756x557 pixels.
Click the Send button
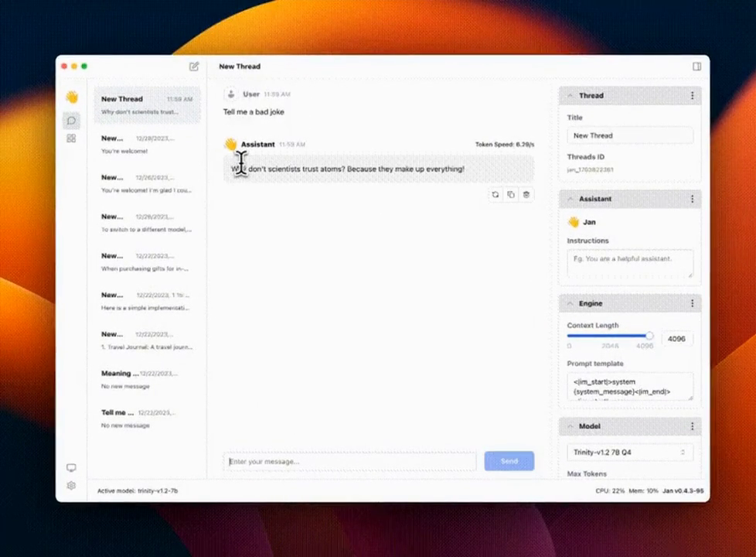point(509,461)
